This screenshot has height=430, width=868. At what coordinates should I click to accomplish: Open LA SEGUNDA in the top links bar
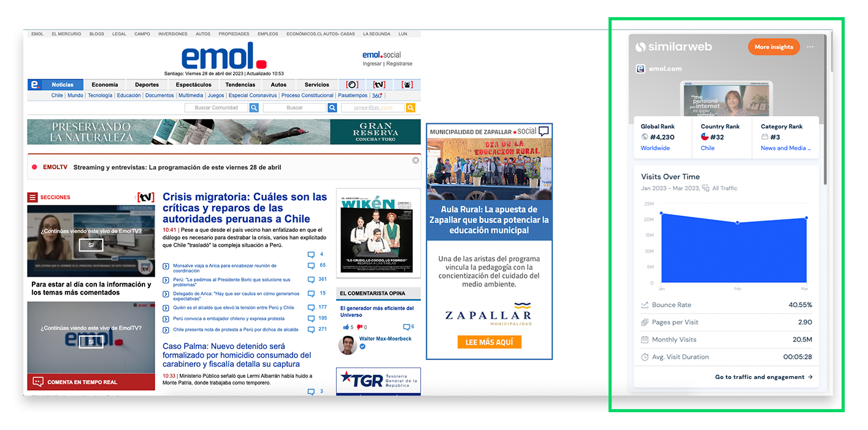click(377, 34)
